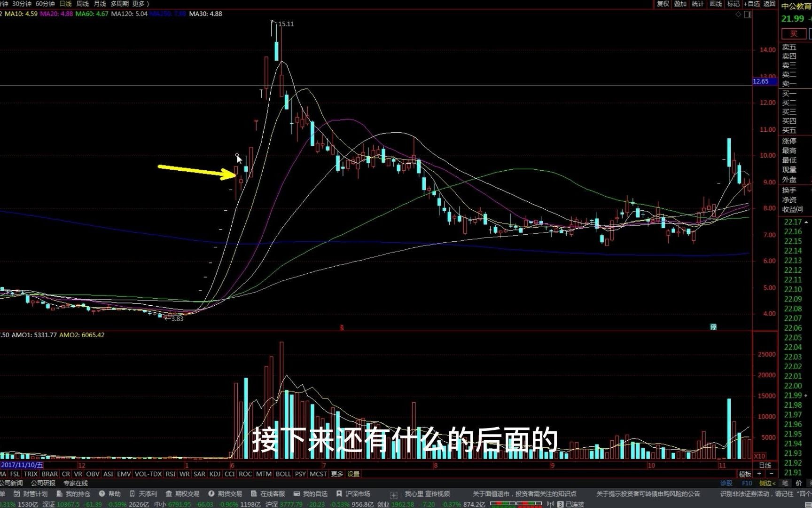Select the BOLL indicator tab

click(283, 474)
